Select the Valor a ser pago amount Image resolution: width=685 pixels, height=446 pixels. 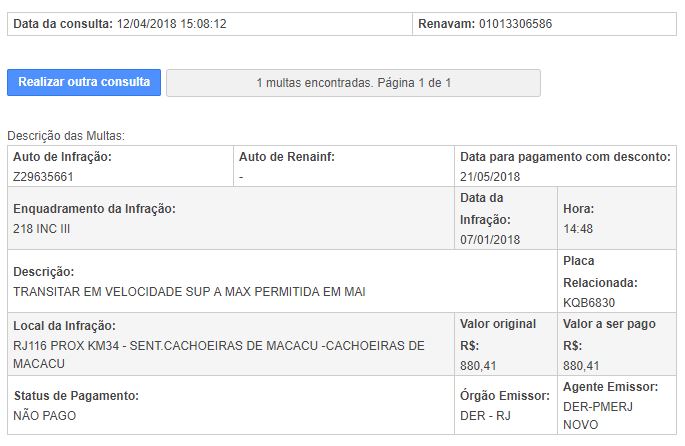[581, 365]
